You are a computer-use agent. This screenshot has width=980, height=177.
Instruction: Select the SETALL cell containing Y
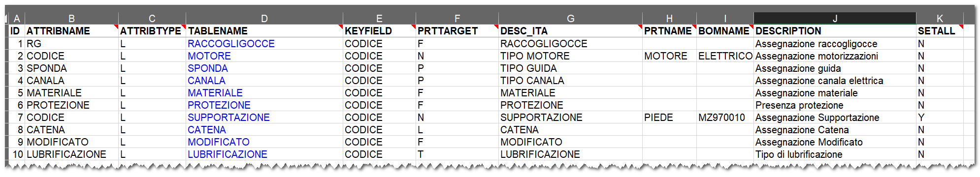(x=939, y=118)
